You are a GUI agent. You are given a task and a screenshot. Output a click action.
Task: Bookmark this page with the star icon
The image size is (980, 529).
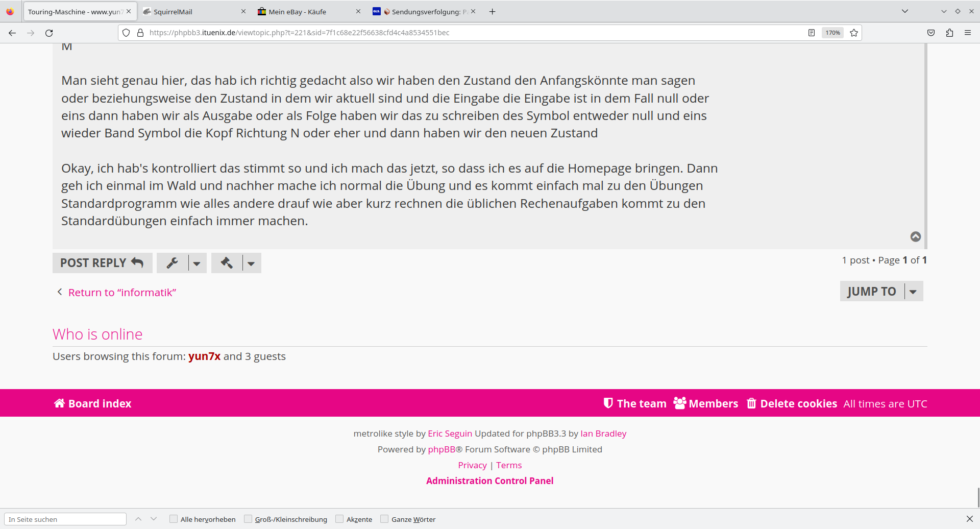(x=854, y=33)
